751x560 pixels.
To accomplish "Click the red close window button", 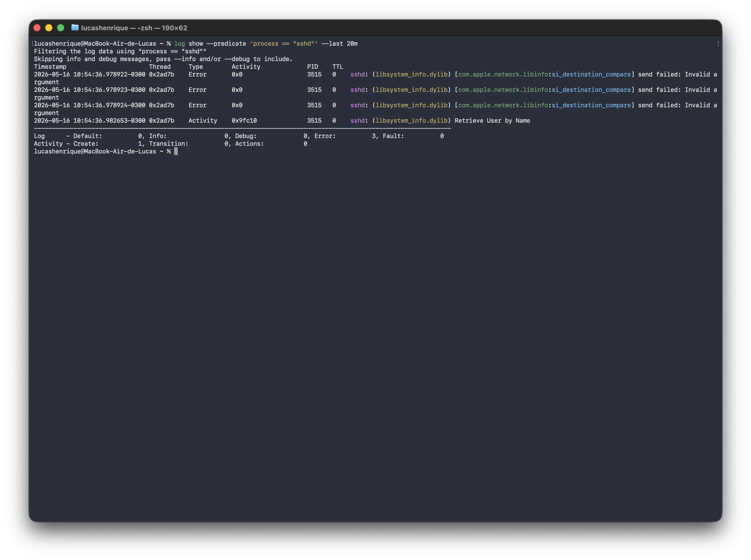I will [x=37, y=28].
